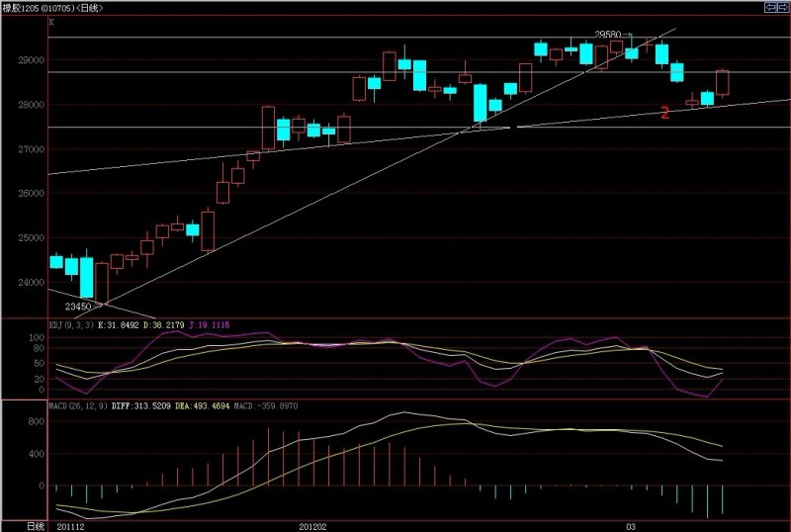Click the K label above the candlestick pane

[51, 22]
